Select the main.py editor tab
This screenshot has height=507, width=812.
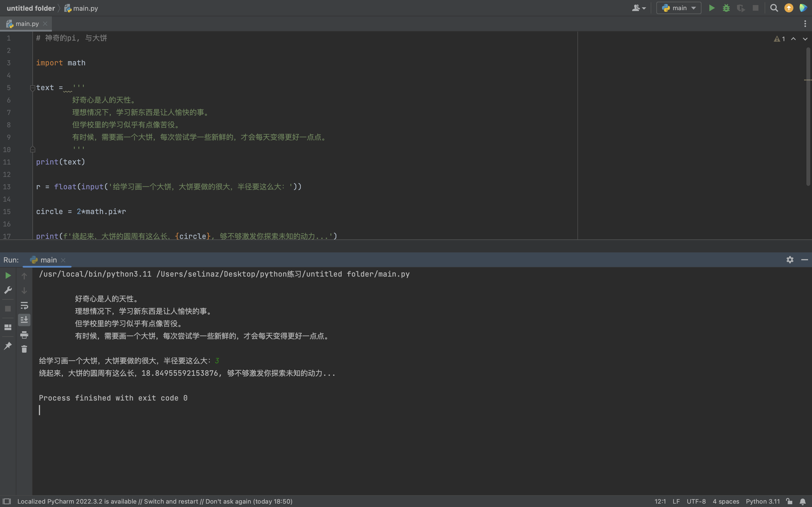point(27,24)
